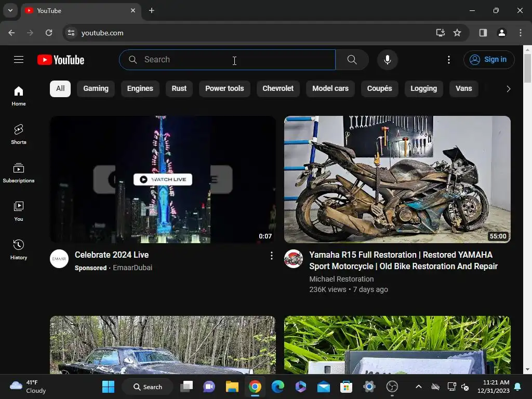This screenshot has width=532, height=399.
Task: Open Microsoft Edge from taskbar
Action: (x=278, y=387)
